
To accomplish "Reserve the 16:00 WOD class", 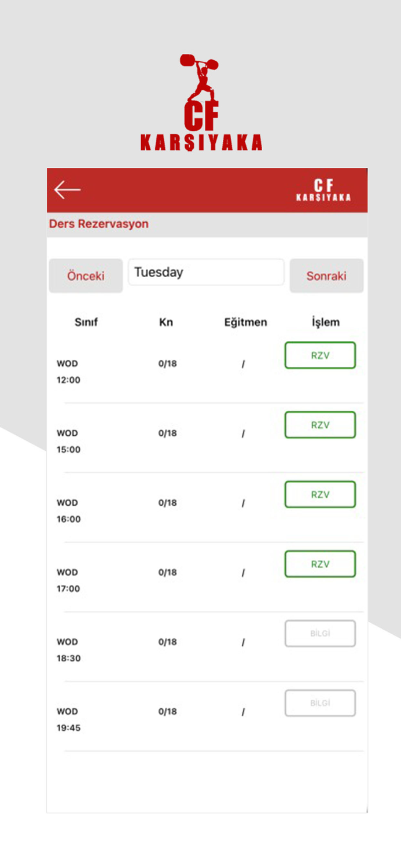I will click(x=320, y=494).
